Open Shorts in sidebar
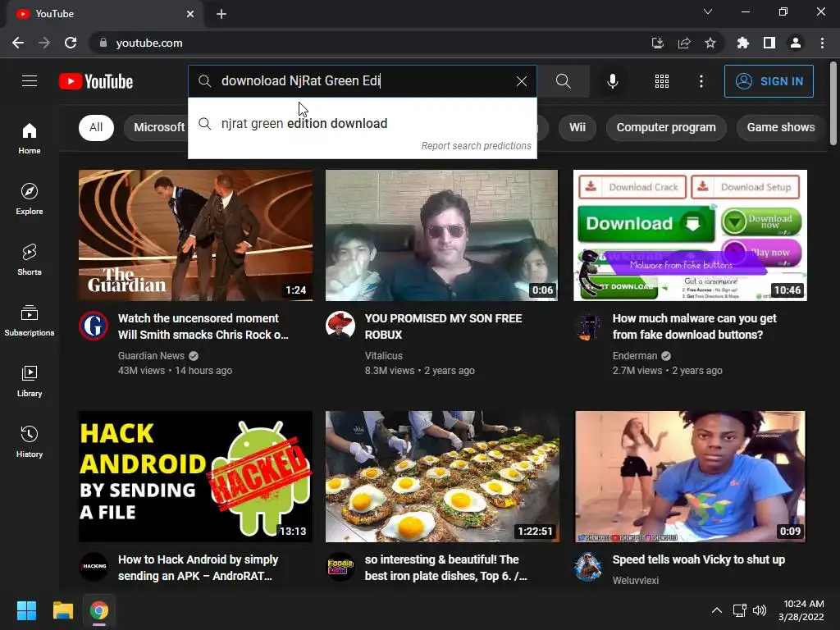 [x=30, y=259]
